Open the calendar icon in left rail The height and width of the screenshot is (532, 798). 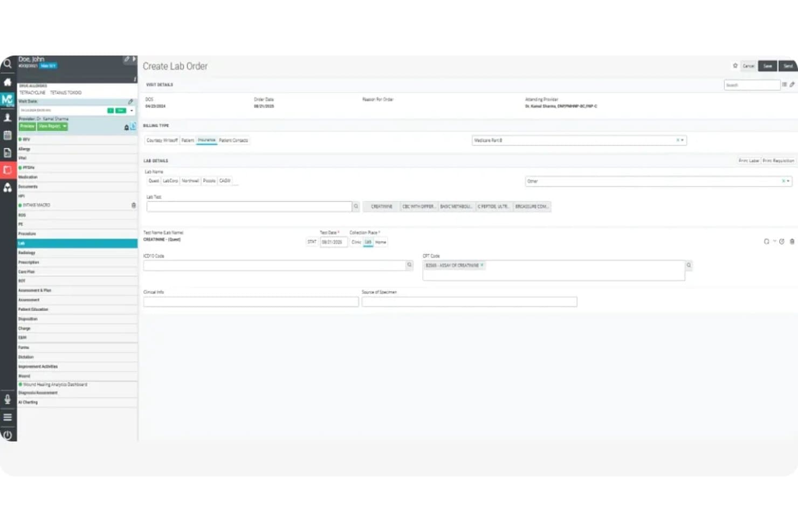pyautogui.click(x=8, y=135)
